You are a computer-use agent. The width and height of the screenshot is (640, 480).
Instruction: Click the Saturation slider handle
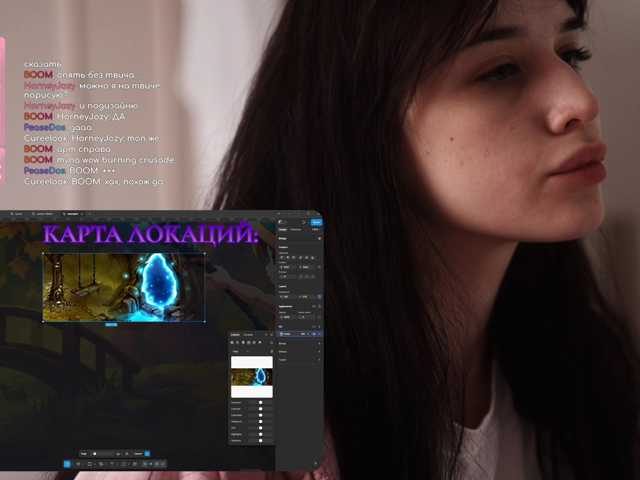tap(261, 415)
